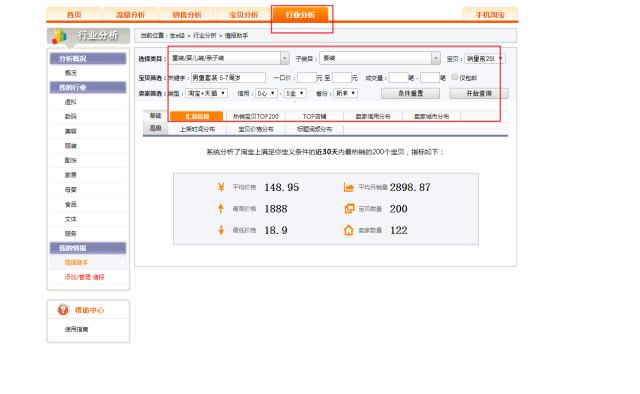
Task: Select the TOP店铺 sub-tab
Action: click(x=314, y=116)
